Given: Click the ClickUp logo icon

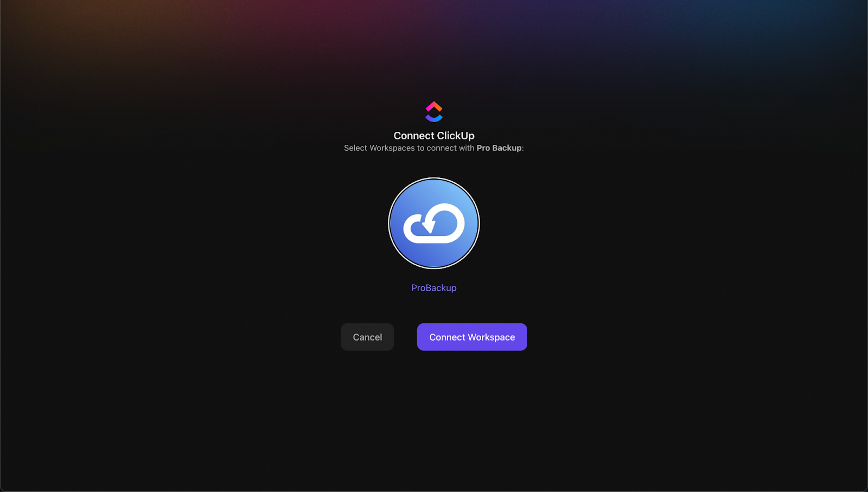Looking at the screenshot, I should point(434,112).
